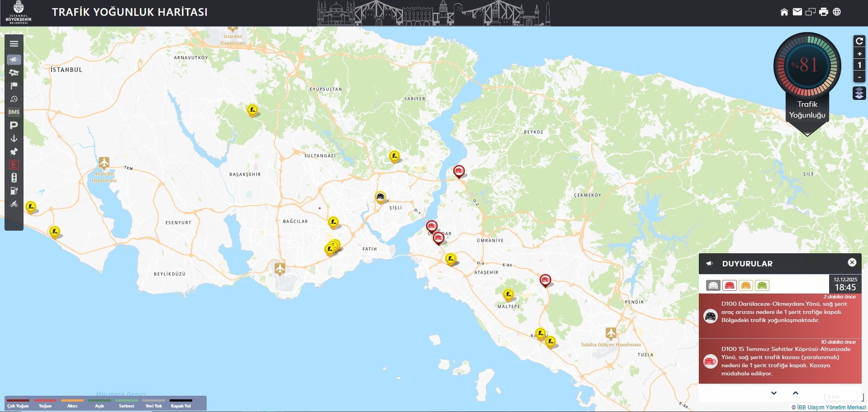The width and height of the screenshot is (868, 412).
Task: Show parking lots with the P icon
Action: [14, 125]
